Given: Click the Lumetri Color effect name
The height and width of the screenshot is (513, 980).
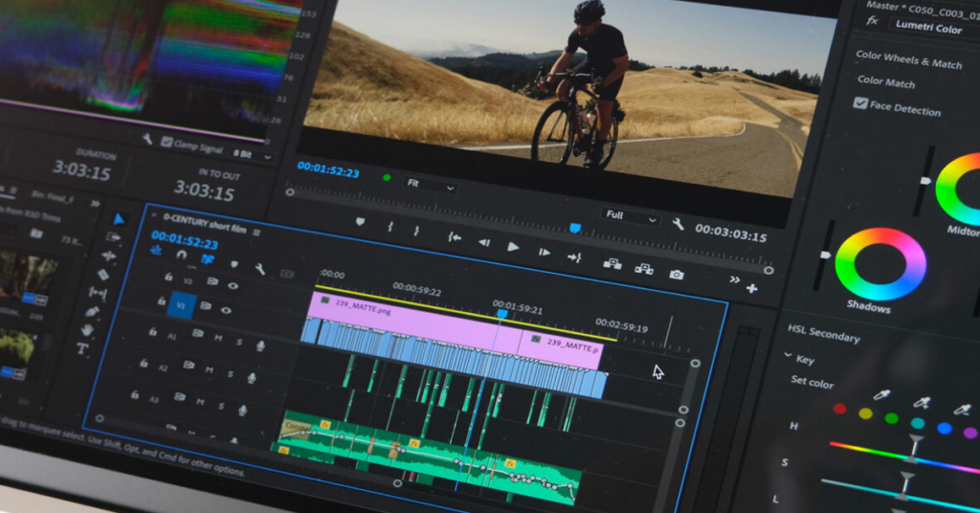Looking at the screenshot, I should (x=928, y=29).
